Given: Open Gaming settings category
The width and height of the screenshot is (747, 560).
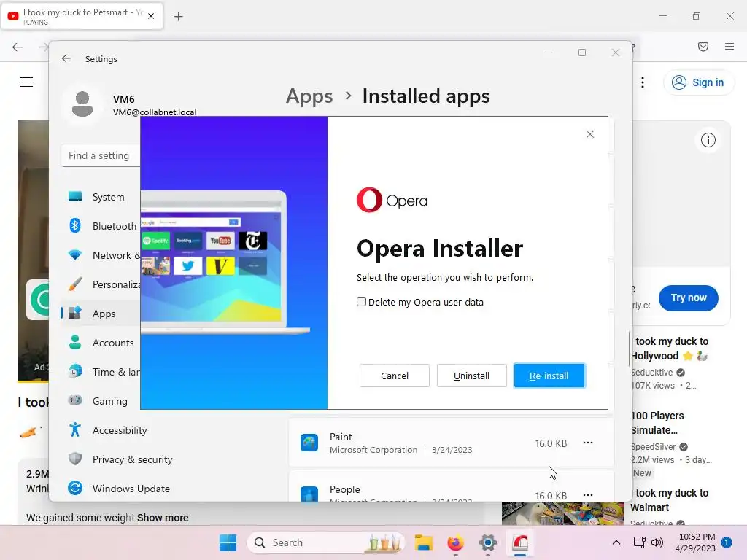Looking at the screenshot, I should [x=101, y=401].
